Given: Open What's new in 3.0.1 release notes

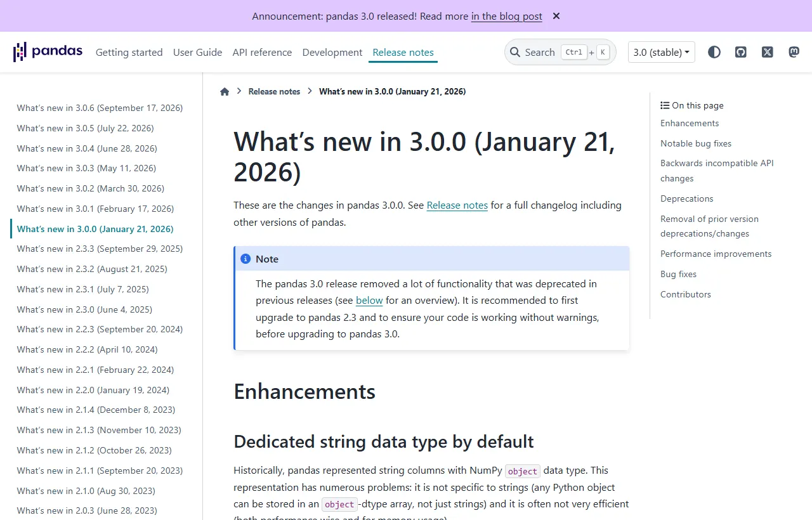Looking at the screenshot, I should (x=96, y=209).
